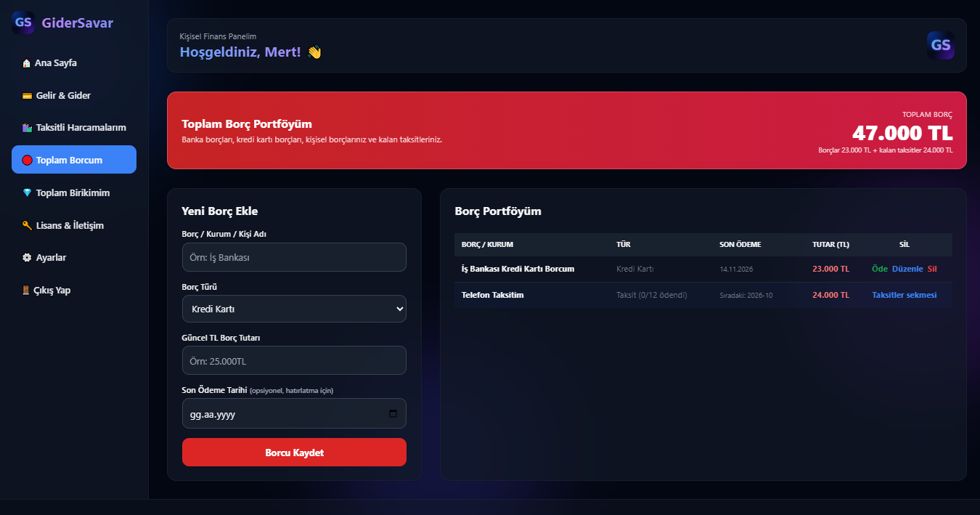Focus the Borç / Kurum / Kişi Adı field

tap(294, 257)
